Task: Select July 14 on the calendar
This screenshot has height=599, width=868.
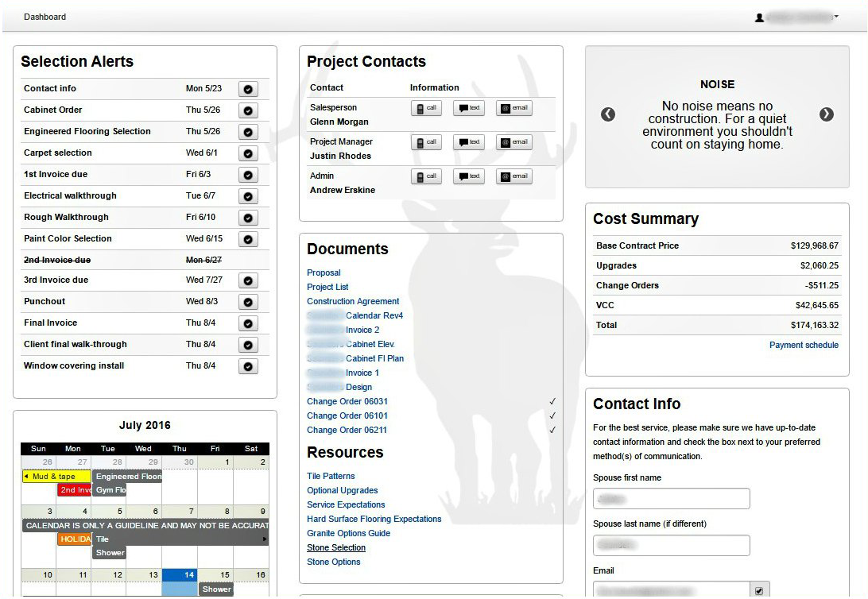Action: (180, 582)
